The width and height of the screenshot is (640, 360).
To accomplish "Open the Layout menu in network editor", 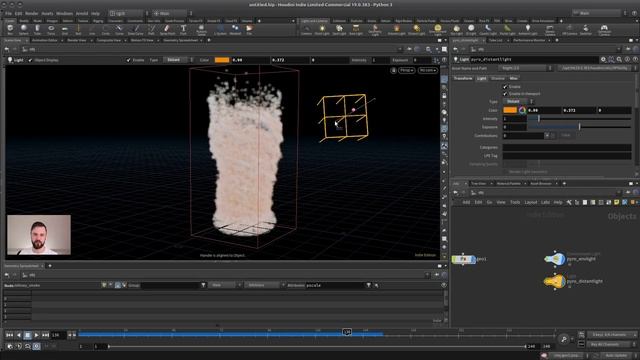I will pos(531,202).
